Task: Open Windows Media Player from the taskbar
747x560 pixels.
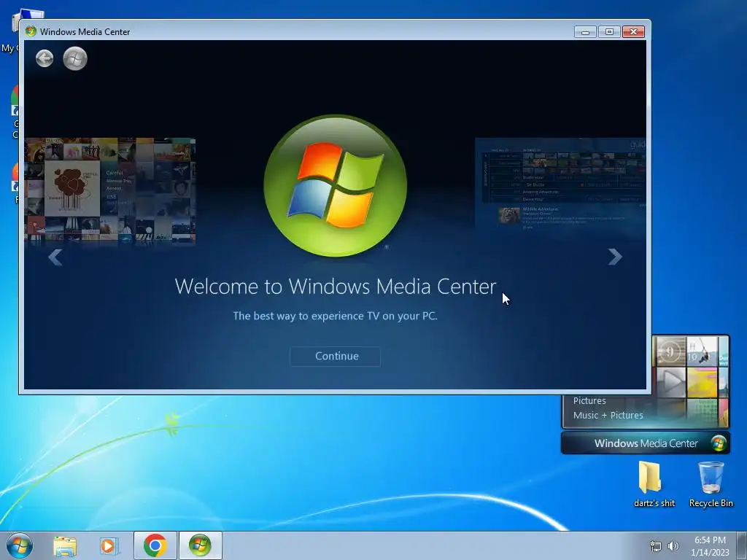Action: (109, 546)
